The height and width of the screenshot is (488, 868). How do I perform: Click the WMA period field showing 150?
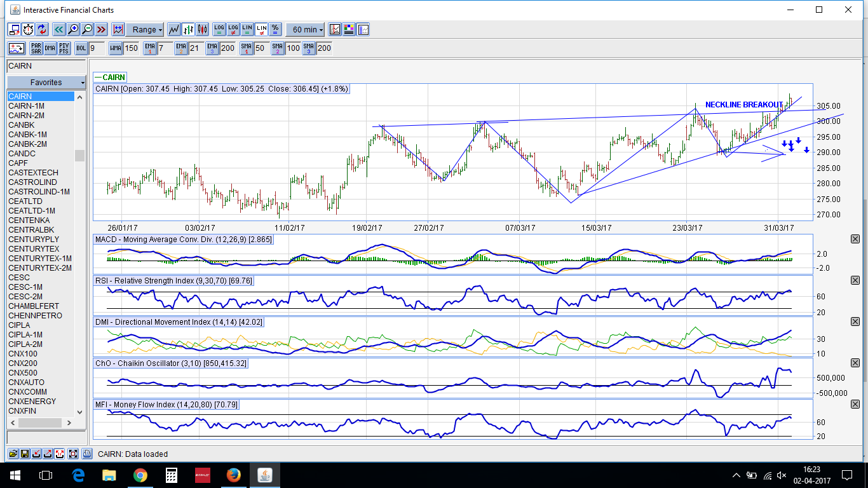131,48
